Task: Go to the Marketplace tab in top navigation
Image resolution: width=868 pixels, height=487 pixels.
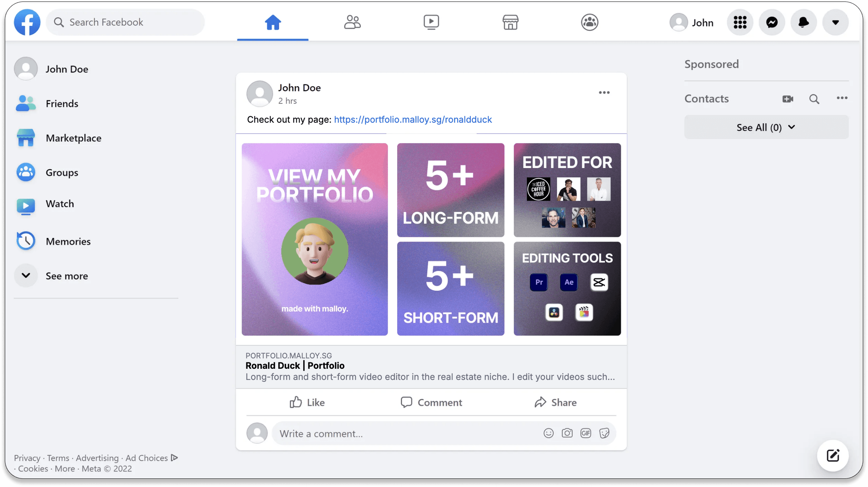Action: point(510,22)
